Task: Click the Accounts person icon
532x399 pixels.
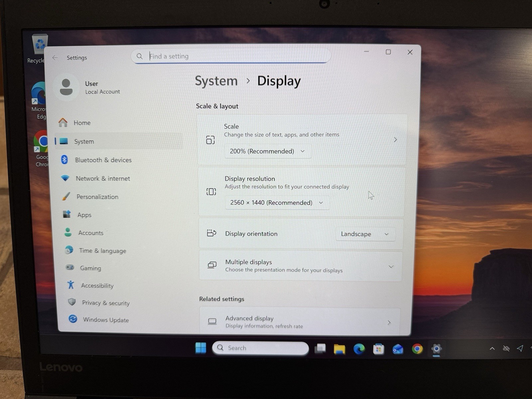Action: [x=68, y=232]
